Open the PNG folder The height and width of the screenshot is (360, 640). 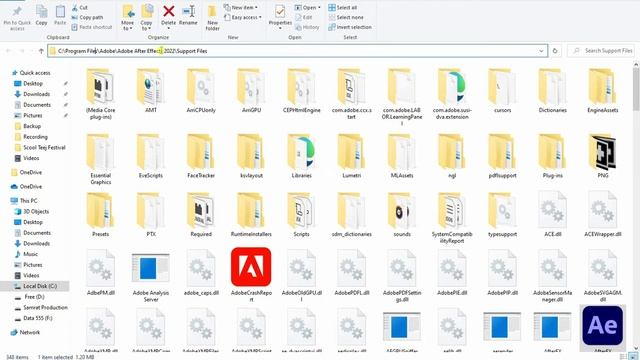point(602,157)
